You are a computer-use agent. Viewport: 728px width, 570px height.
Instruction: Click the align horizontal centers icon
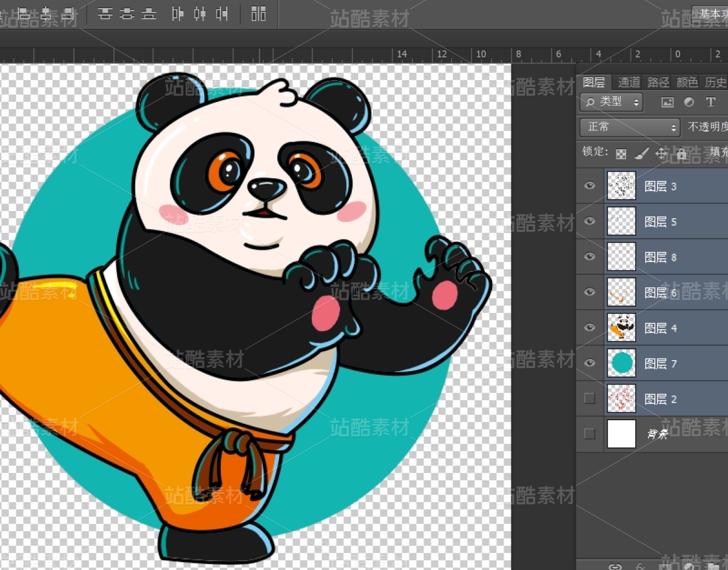click(47, 13)
